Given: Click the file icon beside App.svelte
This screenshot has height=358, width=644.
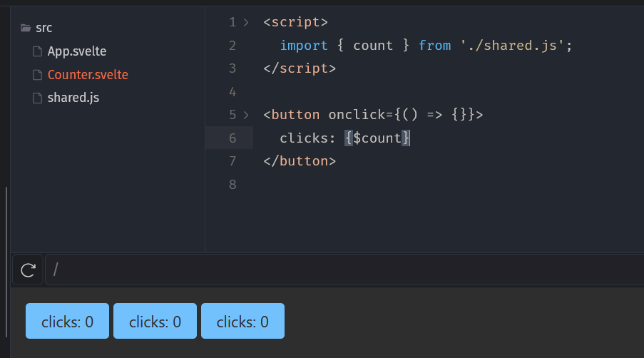Looking at the screenshot, I should coord(38,52).
